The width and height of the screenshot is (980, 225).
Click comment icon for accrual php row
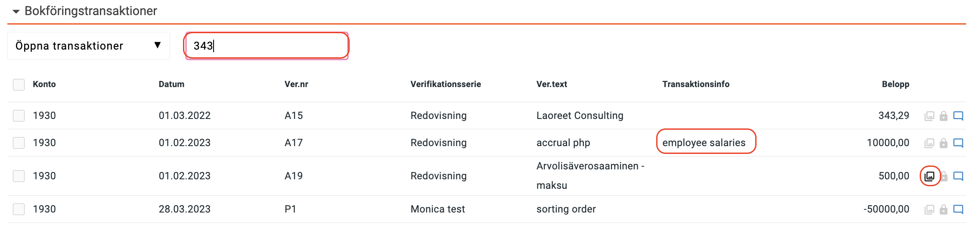point(958,143)
